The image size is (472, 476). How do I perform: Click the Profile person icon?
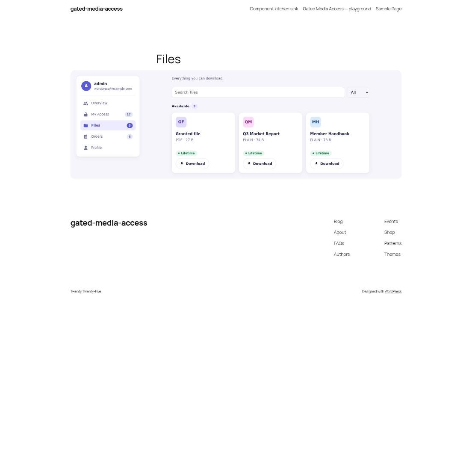(x=86, y=148)
